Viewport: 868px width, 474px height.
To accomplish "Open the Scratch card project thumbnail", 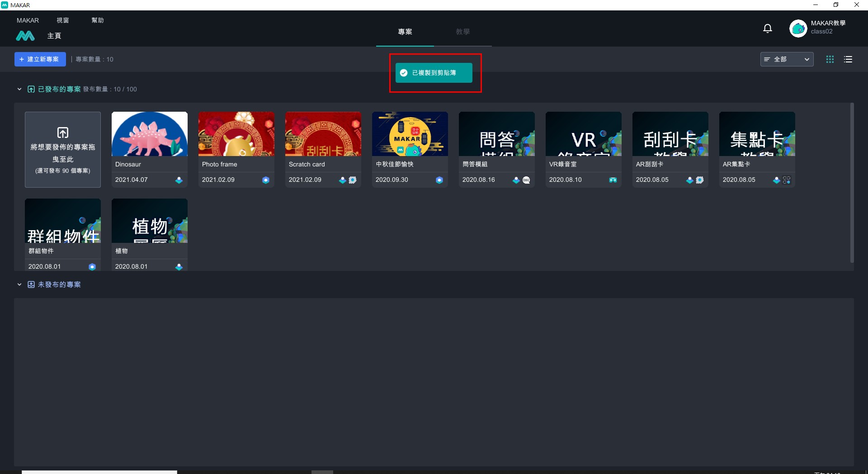I will point(323,134).
